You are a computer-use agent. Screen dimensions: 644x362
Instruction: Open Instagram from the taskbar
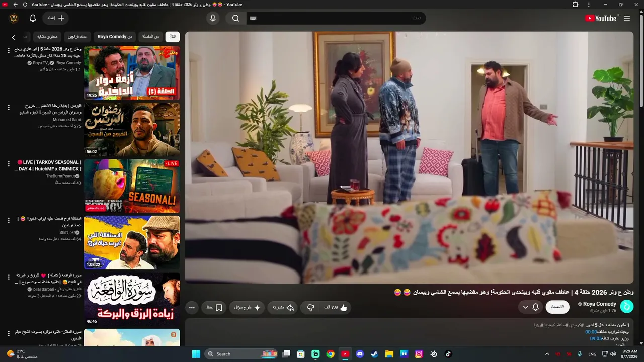(419, 354)
